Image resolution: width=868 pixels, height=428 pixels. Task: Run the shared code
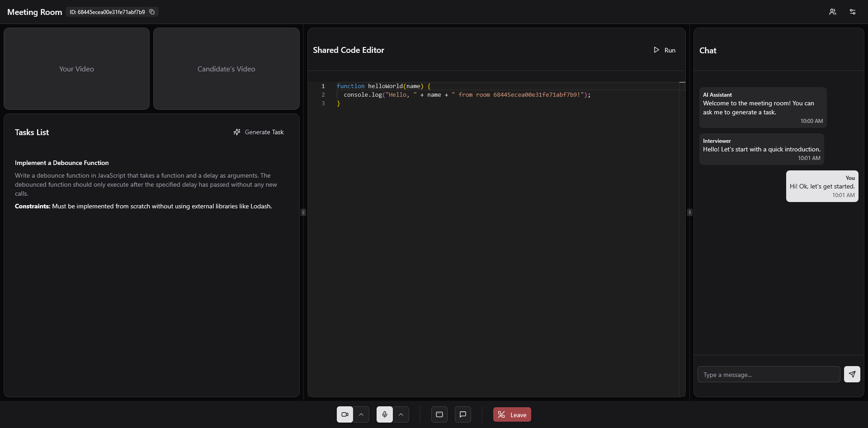665,50
